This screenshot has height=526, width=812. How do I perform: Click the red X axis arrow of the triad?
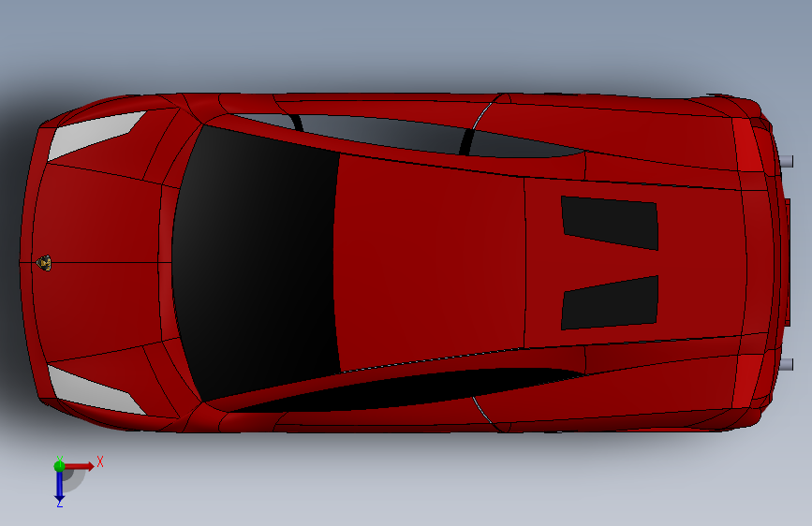click(x=79, y=466)
